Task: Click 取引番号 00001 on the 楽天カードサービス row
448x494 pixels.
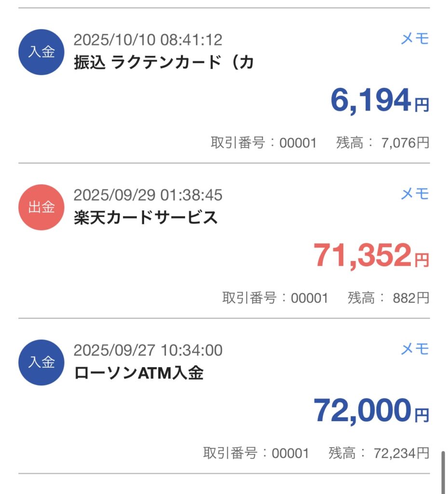Action: tap(275, 298)
